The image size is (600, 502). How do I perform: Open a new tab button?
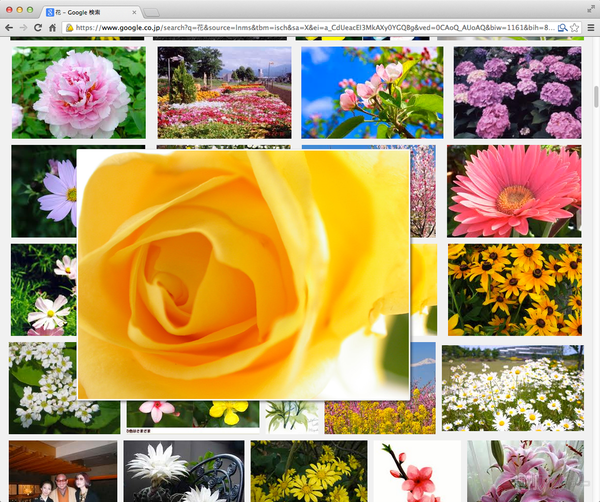152,13
